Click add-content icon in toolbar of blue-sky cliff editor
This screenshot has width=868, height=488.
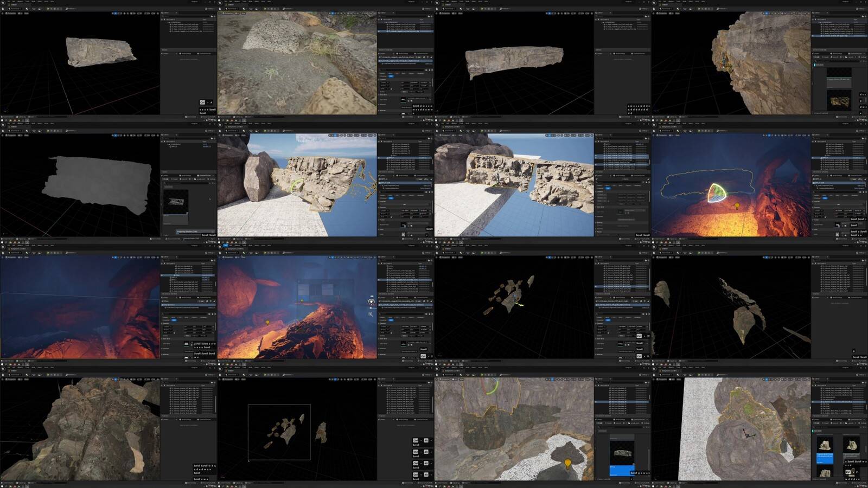[x=242, y=131]
